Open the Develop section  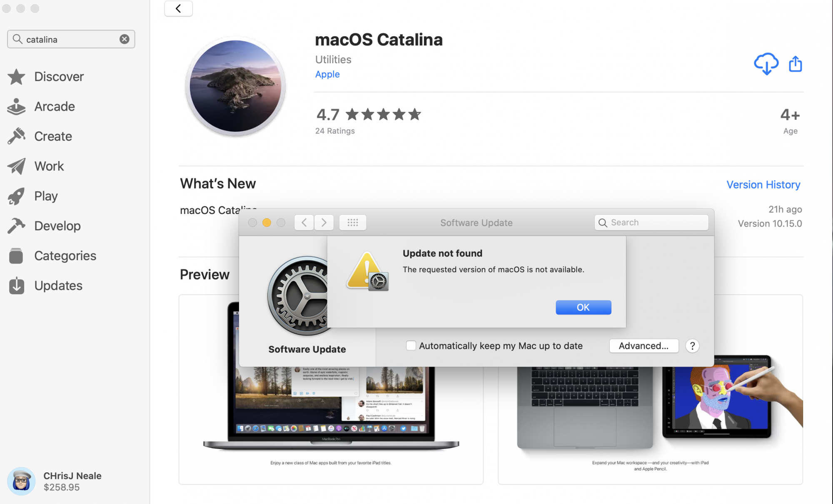pos(44,226)
